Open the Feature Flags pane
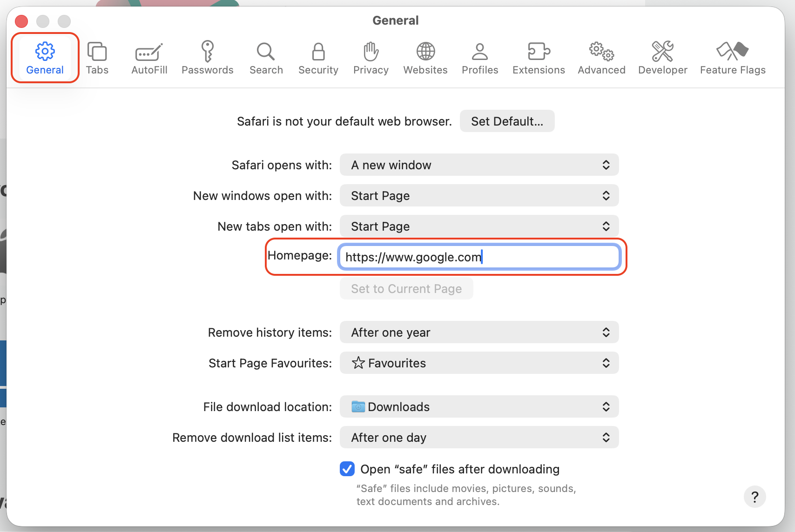 733,58
